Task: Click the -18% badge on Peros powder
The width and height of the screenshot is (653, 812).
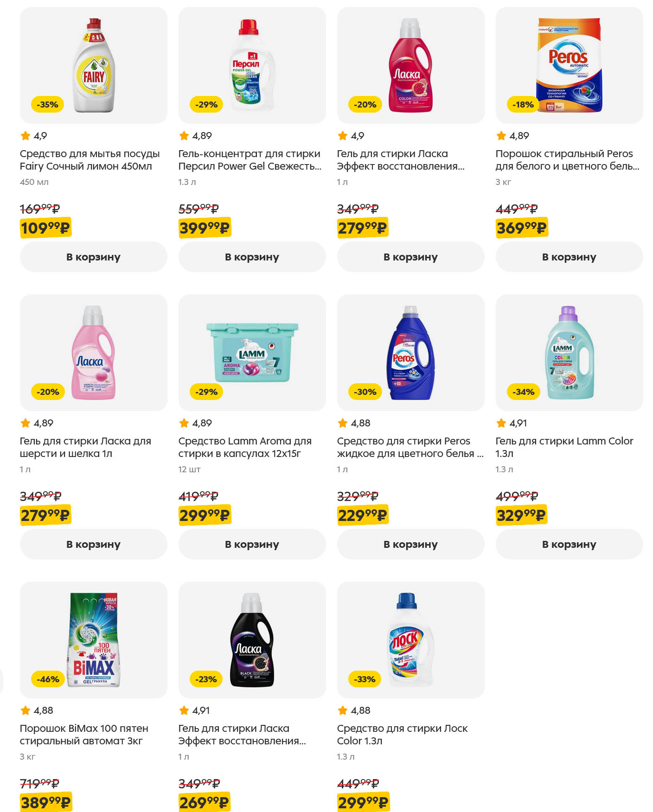Action: 523,105
